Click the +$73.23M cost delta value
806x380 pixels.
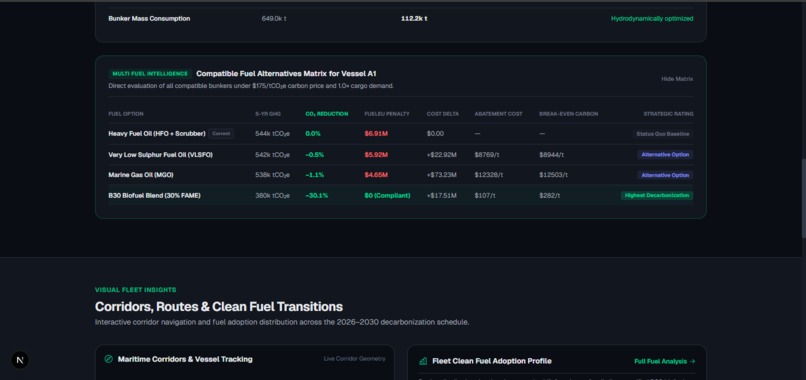pos(442,175)
